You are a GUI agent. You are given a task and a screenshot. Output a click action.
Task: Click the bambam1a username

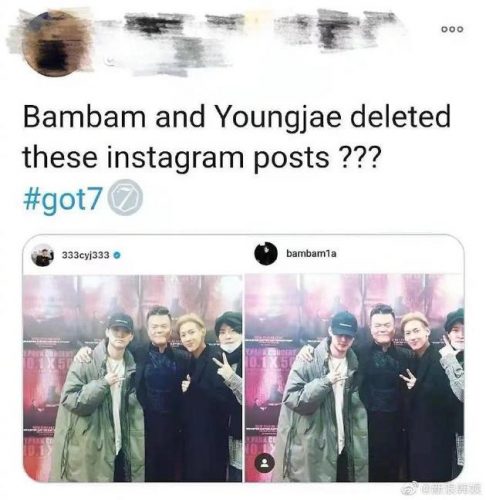(311, 254)
